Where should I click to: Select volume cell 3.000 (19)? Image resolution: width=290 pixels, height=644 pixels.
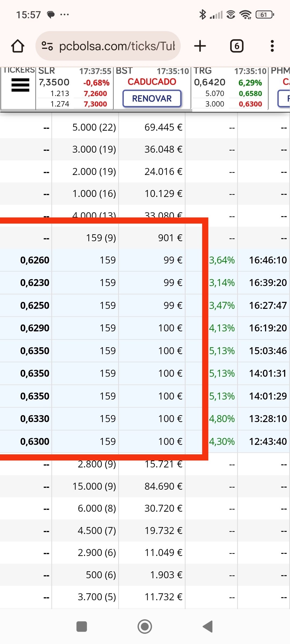[94, 149]
